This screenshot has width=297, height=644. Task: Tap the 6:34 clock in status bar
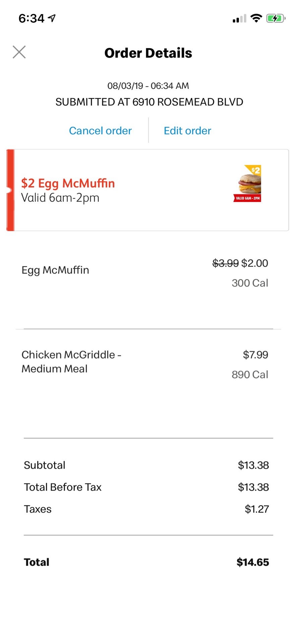[31, 18]
